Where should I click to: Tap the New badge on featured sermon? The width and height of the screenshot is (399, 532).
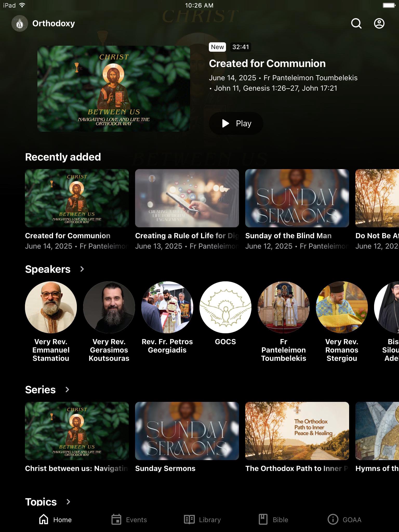click(217, 47)
